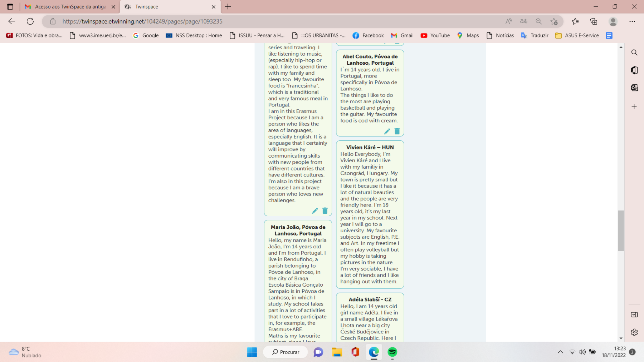
Task: Add a sidebar app with plus icon
Action: click(x=634, y=107)
